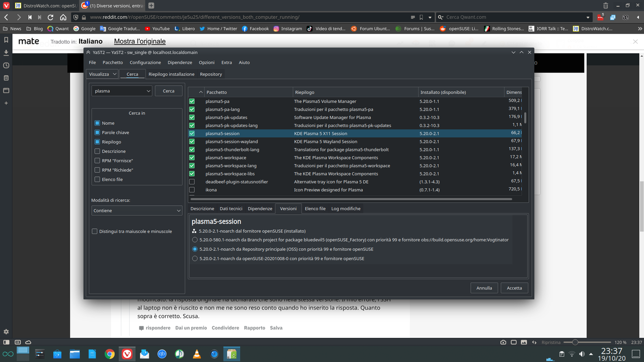
Task: Select the 5.20.0-580.1-noarch version radio button
Action: tap(195, 239)
